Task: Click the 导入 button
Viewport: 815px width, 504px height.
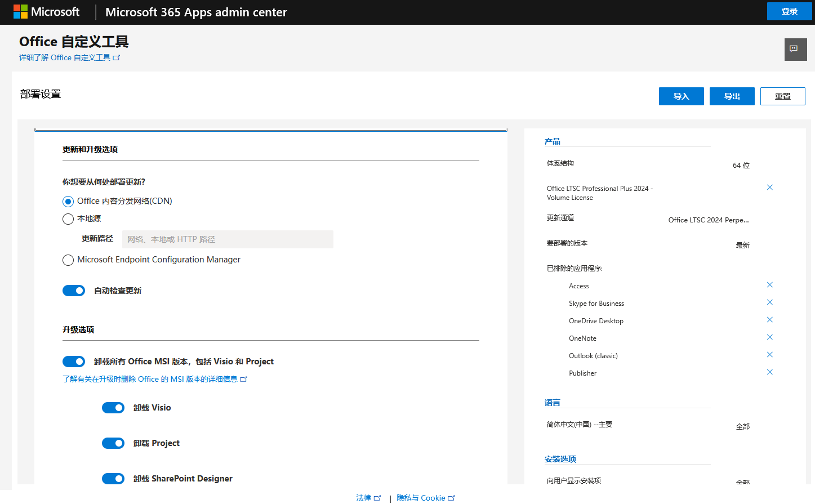Action: (682, 96)
